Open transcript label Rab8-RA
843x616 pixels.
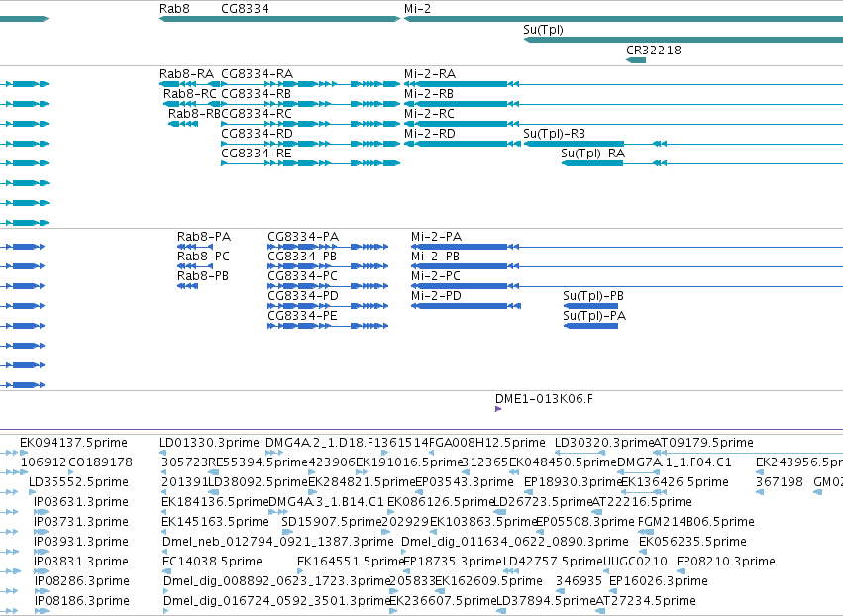pyautogui.click(x=186, y=73)
